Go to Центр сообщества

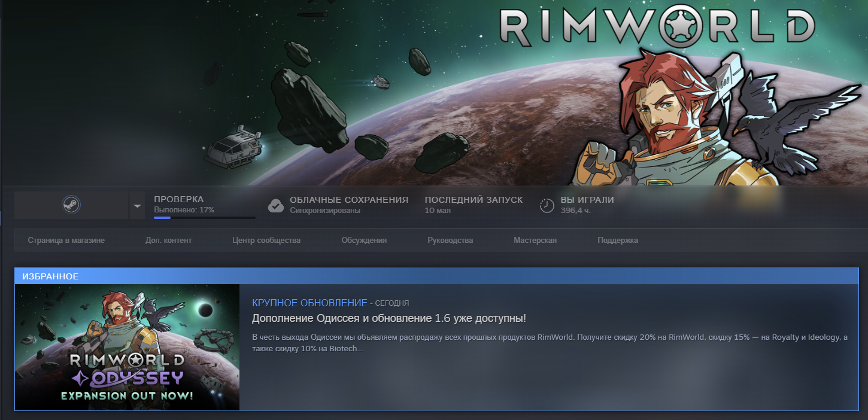266,241
